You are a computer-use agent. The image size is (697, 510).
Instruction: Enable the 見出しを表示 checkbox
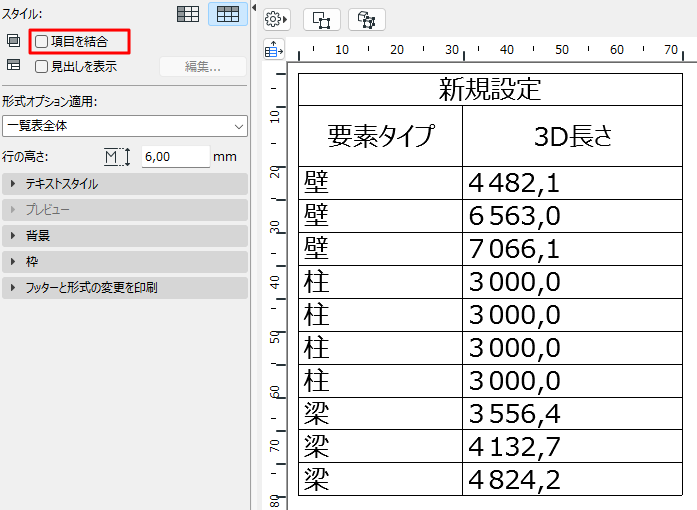(x=41, y=67)
